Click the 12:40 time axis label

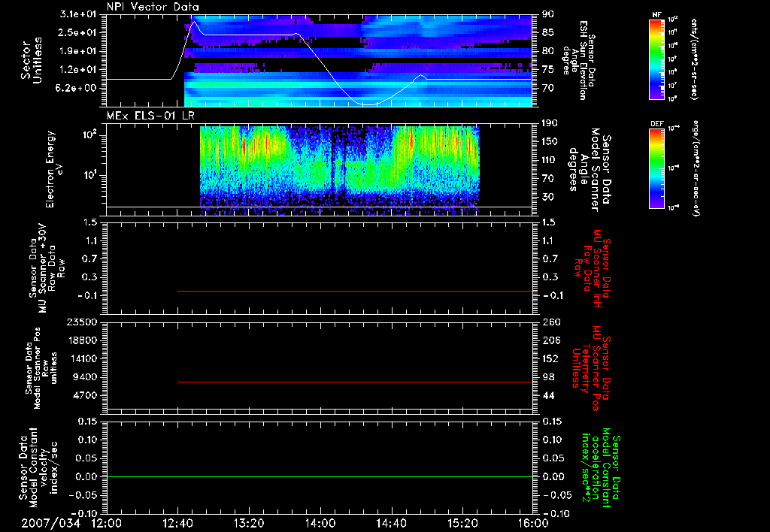(x=177, y=523)
